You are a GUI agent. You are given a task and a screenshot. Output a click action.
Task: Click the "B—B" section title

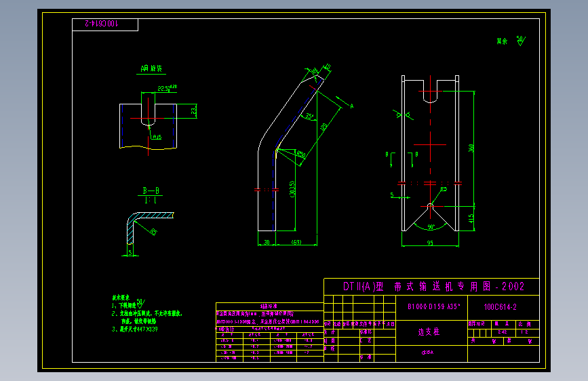tap(151, 191)
